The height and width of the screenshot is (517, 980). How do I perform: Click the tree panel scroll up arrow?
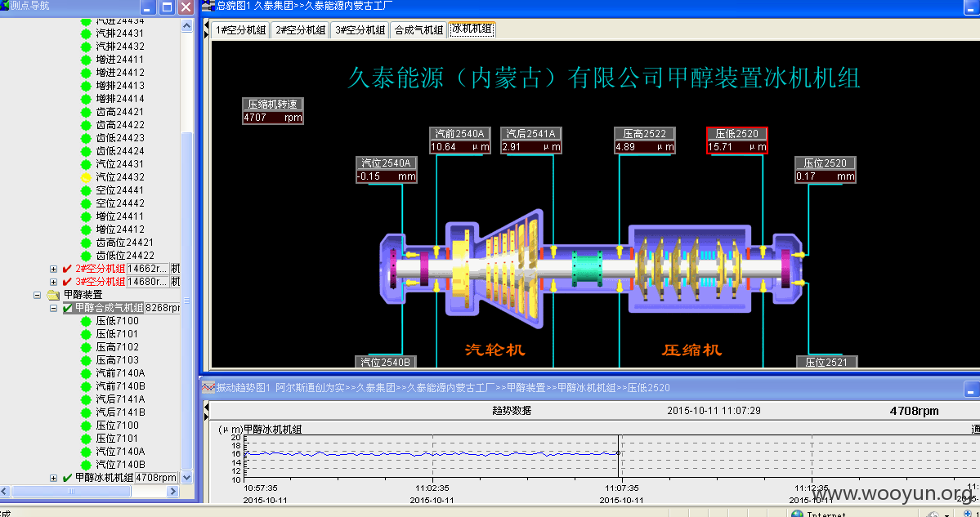click(x=186, y=25)
